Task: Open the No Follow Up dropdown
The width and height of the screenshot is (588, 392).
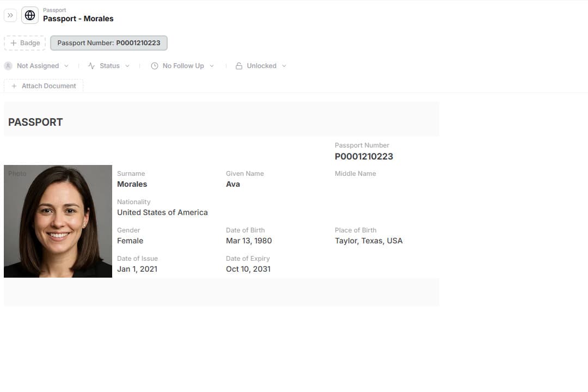Action: point(182,66)
